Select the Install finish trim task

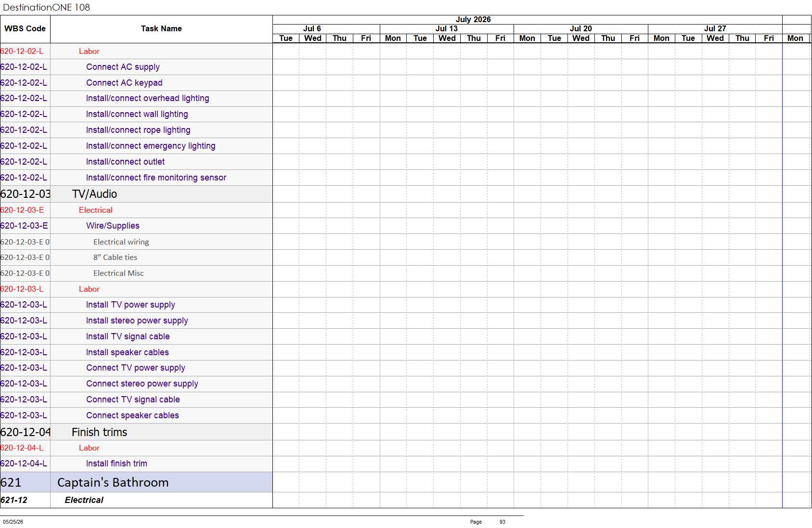click(116, 464)
